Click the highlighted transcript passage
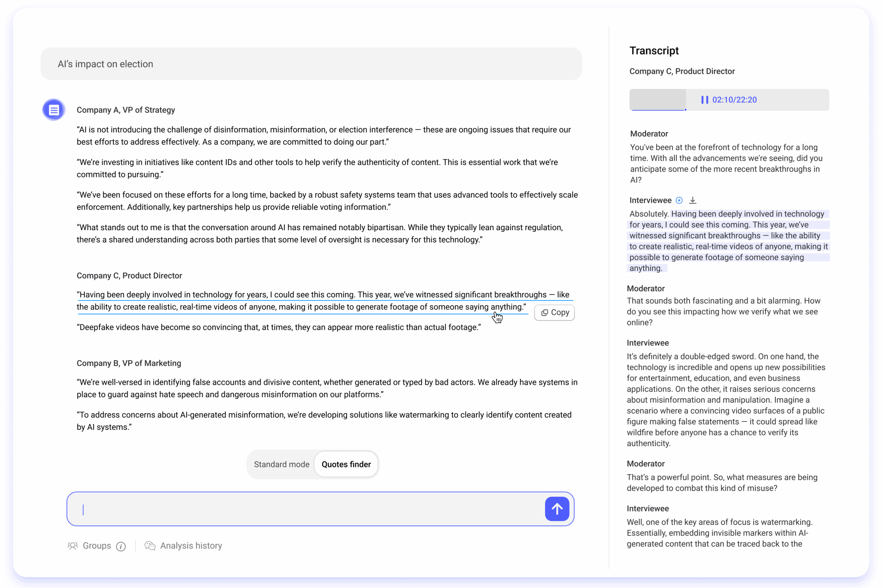This screenshot has width=882, height=588. point(728,241)
